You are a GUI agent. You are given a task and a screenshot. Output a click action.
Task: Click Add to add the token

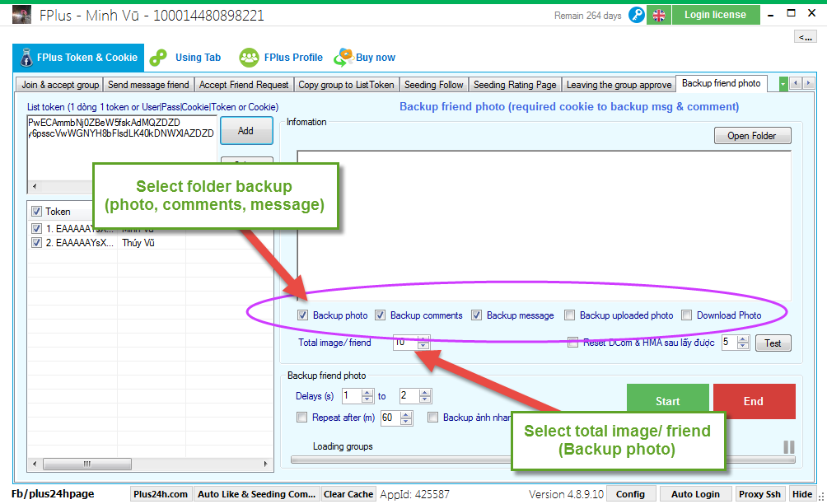(x=245, y=131)
